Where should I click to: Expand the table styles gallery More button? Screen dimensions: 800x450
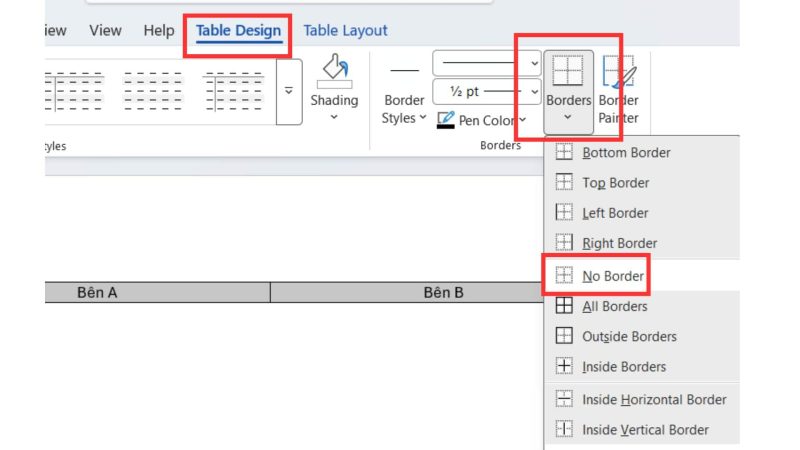pyautogui.click(x=289, y=92)
